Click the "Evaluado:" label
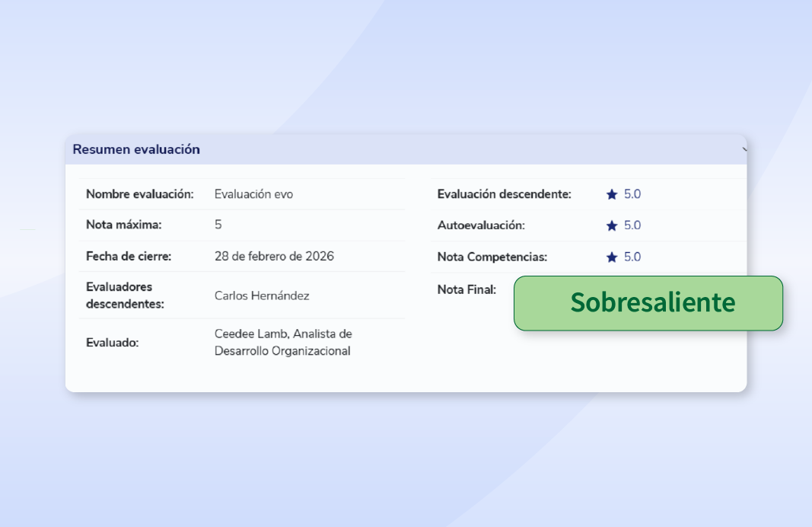 pyautogui.click(x=113, y=343)
